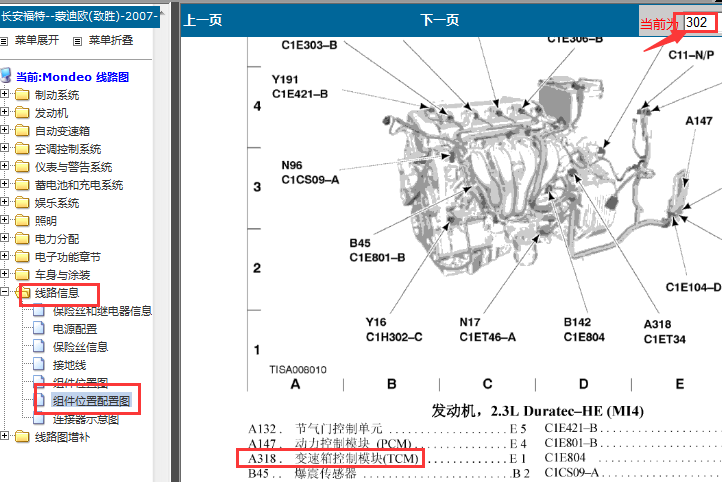Click the A132 节气门控制单元 legend entry

315,429
